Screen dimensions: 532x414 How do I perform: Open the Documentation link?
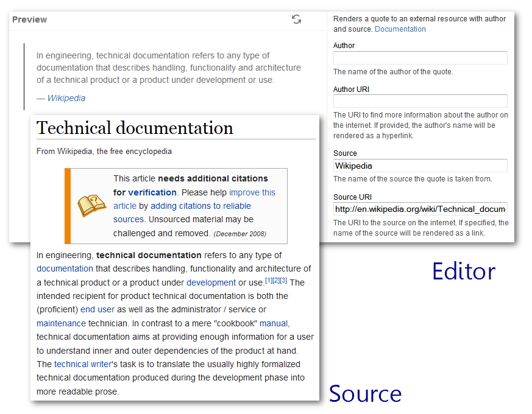pyautogui.click(x=400, y=29)
